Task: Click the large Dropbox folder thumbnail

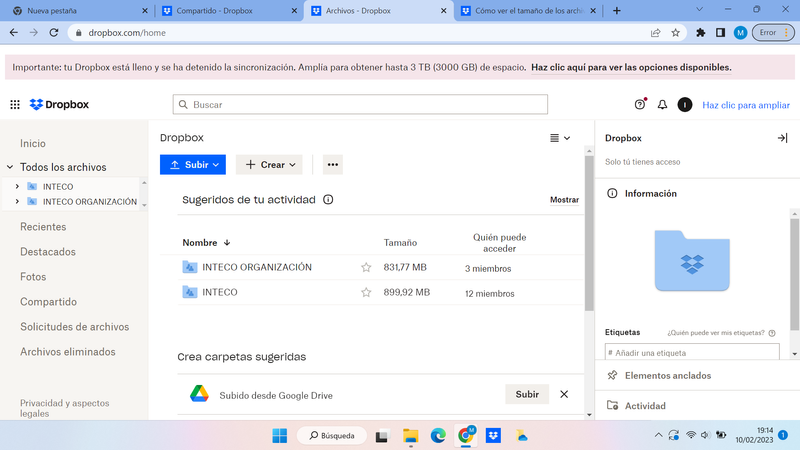Action: click(x=692, y=260)
